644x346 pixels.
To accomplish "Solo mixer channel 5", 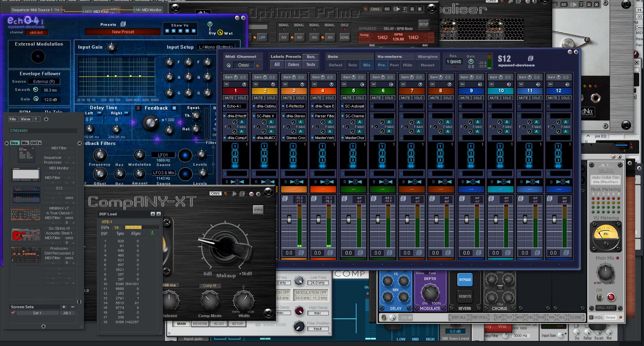I will (360, 98).
